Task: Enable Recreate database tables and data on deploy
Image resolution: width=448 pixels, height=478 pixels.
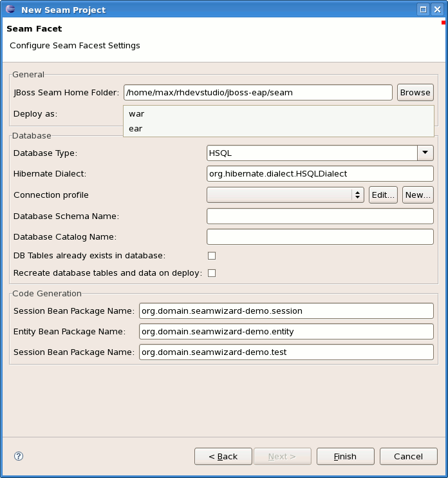Action: click(x=212, y=273)
